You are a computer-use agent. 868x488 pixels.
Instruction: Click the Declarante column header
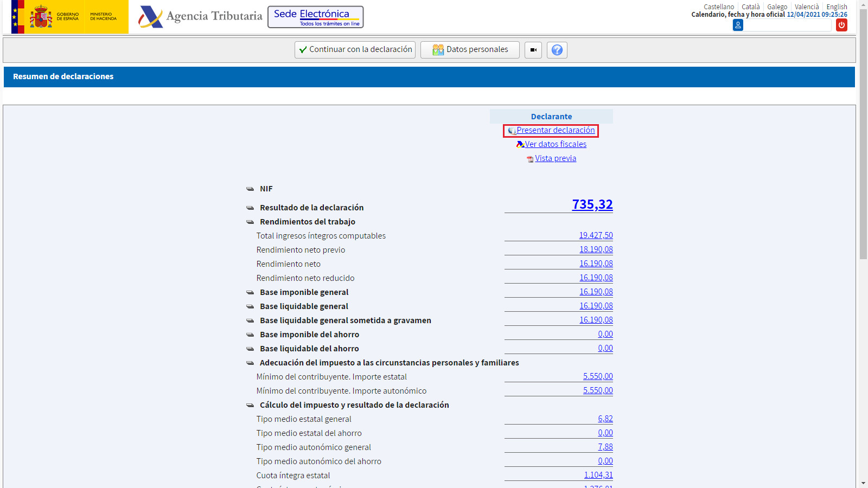(551, 117)
